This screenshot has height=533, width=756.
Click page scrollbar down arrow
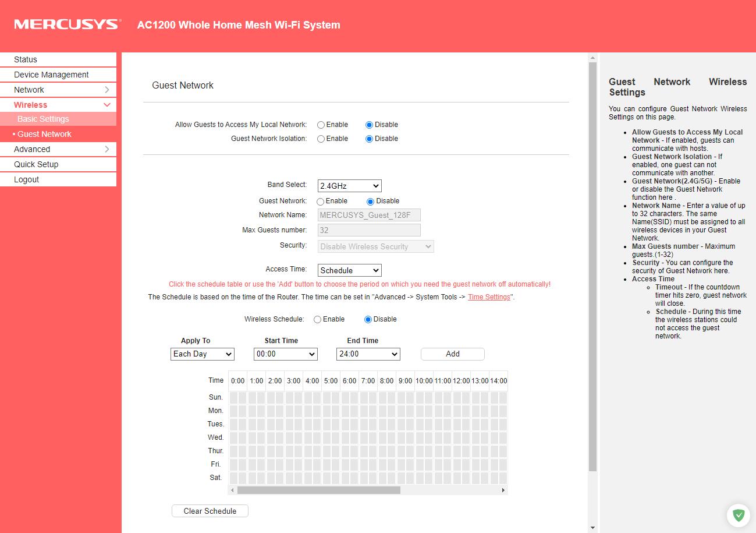point(592,528)
